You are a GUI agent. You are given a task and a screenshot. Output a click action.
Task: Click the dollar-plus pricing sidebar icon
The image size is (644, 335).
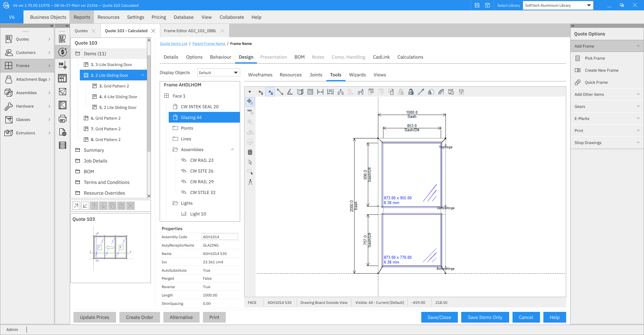[62, 52]
